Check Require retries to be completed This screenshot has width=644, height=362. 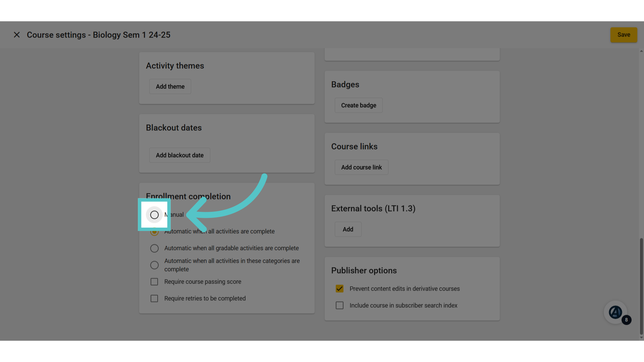pos(154,299)
